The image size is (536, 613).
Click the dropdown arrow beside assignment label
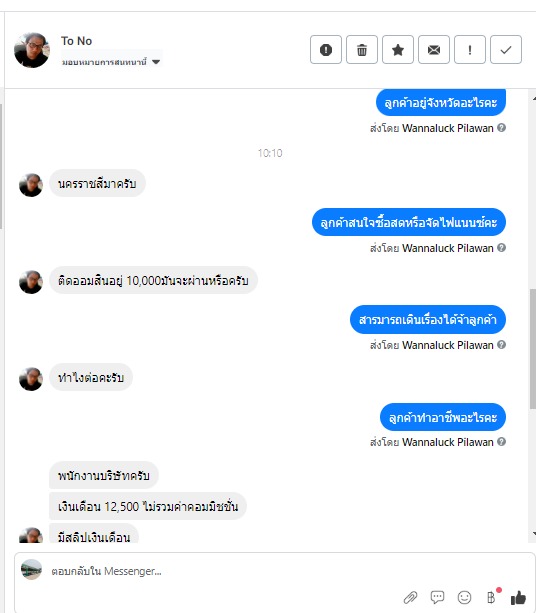[x=156, y=62]
